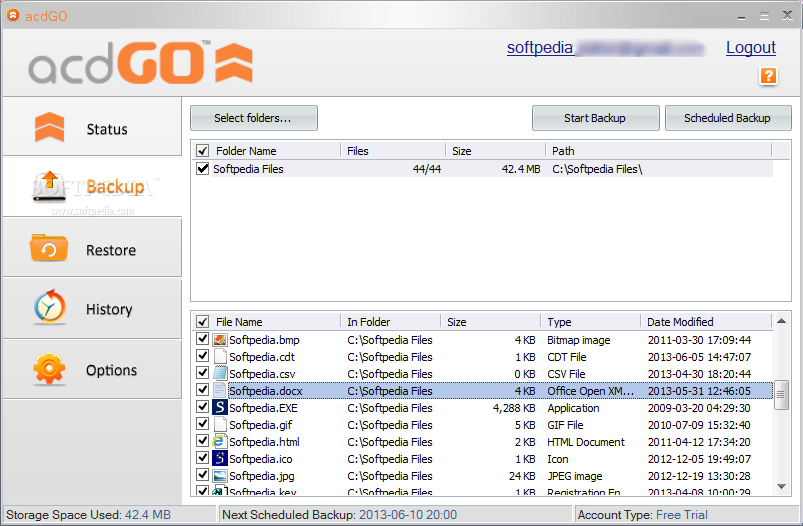The height and width of the screenshot is (526, 803).
Task: Click the History clock icon
Action: tap(50, 306)
